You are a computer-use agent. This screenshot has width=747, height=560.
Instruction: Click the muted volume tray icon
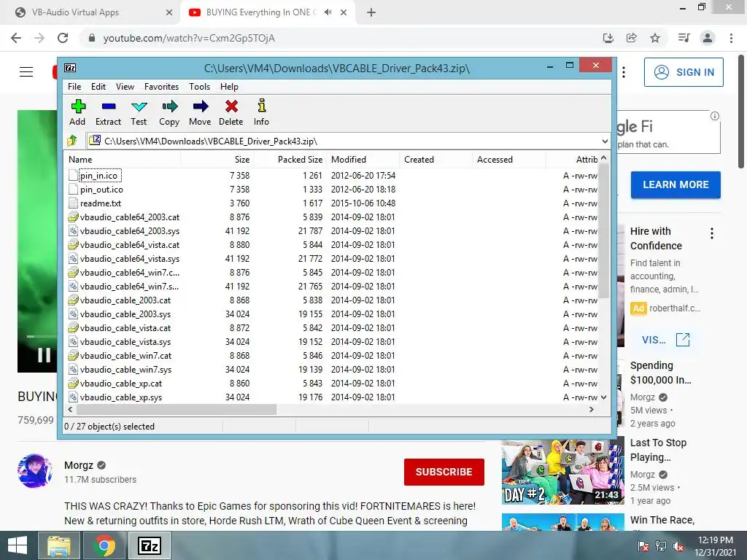pyautogui.click(x=678, y=546)
